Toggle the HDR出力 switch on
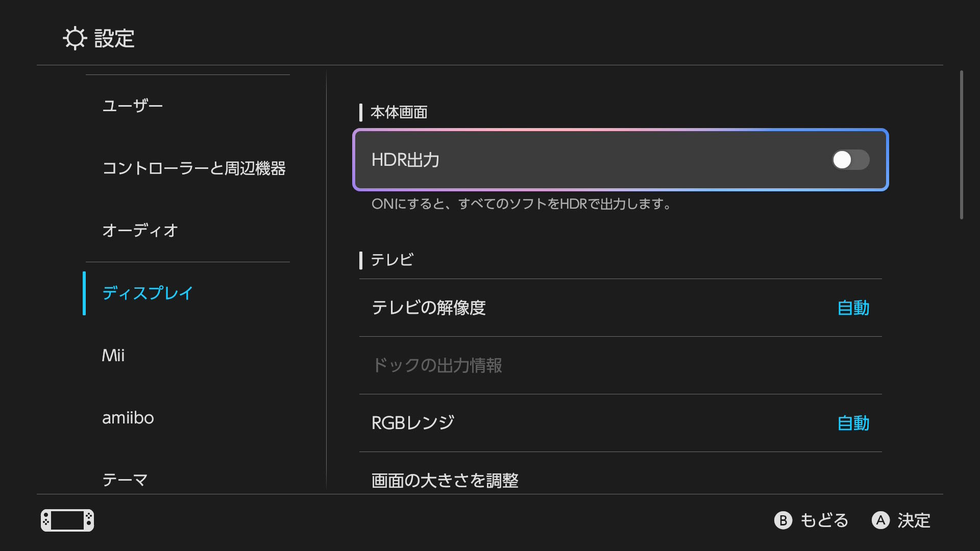The width and height of the screenshot is (980, 551). coord(850,160)
